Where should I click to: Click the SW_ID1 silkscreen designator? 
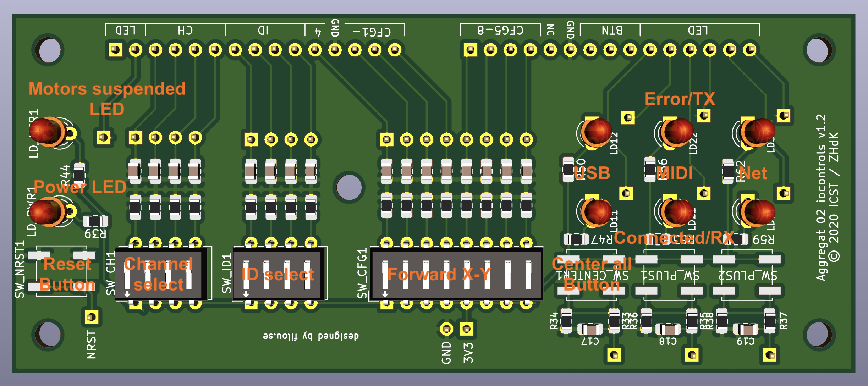[x=226, y=274]
